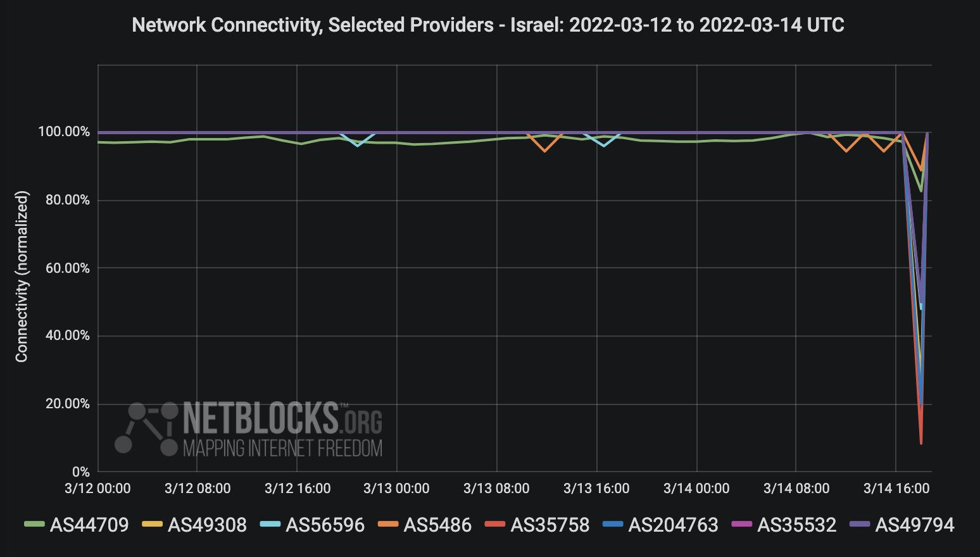
Task: Toggle the AS56596 legend entry
Action: (312, 525)
